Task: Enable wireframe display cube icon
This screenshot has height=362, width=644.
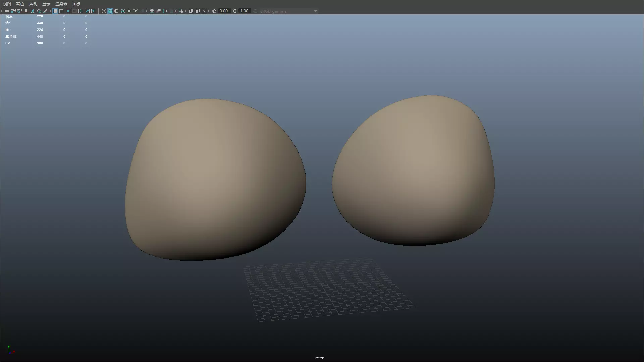Action: pos(104,11)
